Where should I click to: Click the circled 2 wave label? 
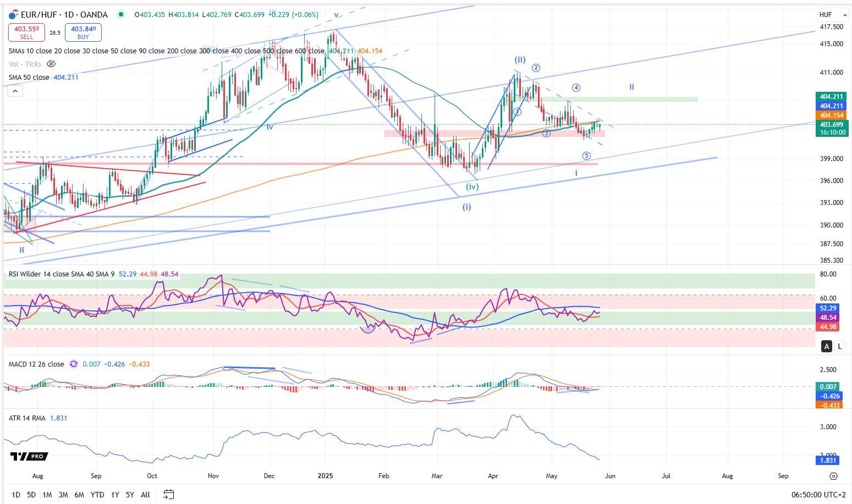point(536,68)
